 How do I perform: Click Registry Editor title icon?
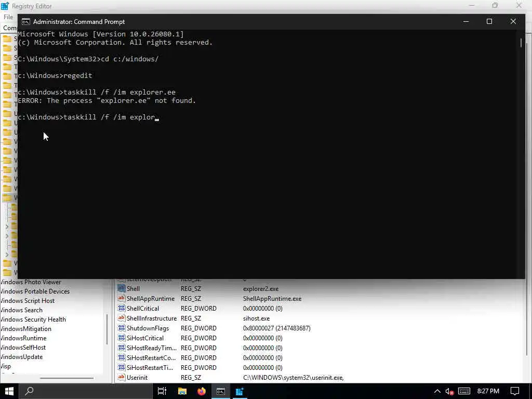click(5, 6)
